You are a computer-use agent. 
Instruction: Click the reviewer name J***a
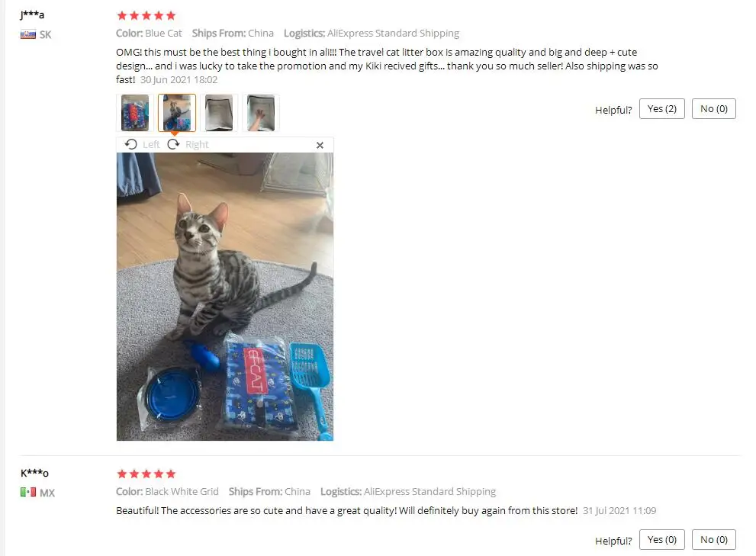(x=32, y=14)
